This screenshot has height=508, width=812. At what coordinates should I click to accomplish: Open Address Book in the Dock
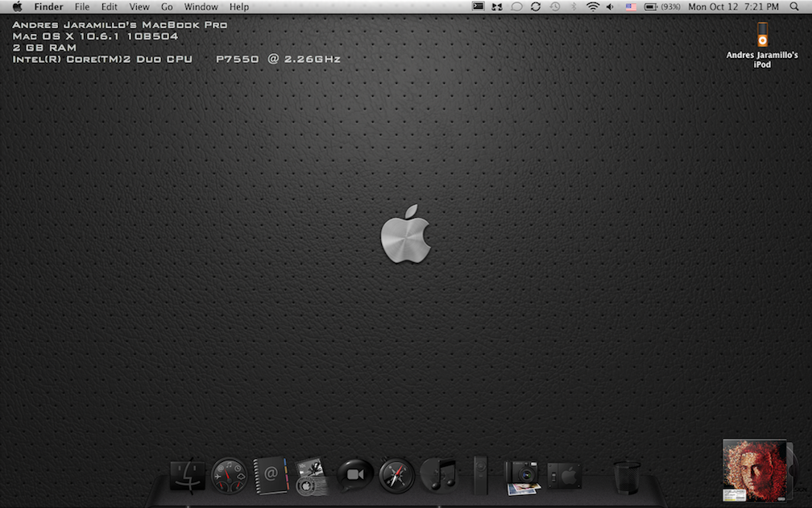point(271,476)
